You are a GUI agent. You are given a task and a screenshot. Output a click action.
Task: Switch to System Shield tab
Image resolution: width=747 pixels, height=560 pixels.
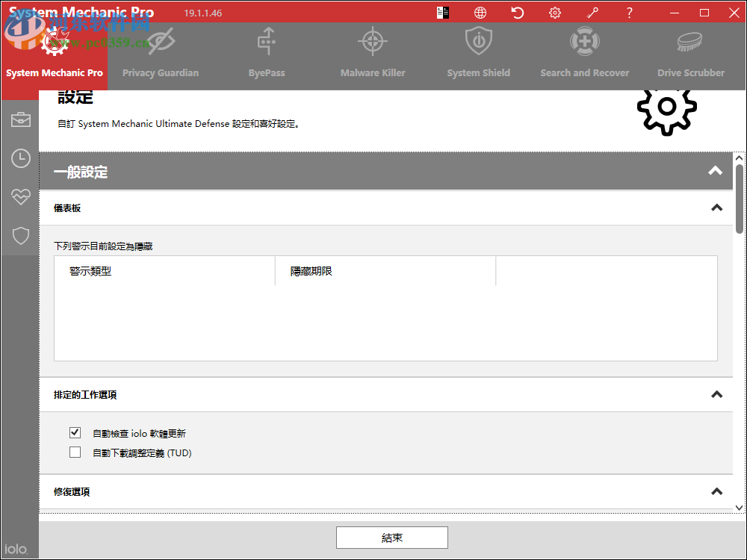click(479, 56)
